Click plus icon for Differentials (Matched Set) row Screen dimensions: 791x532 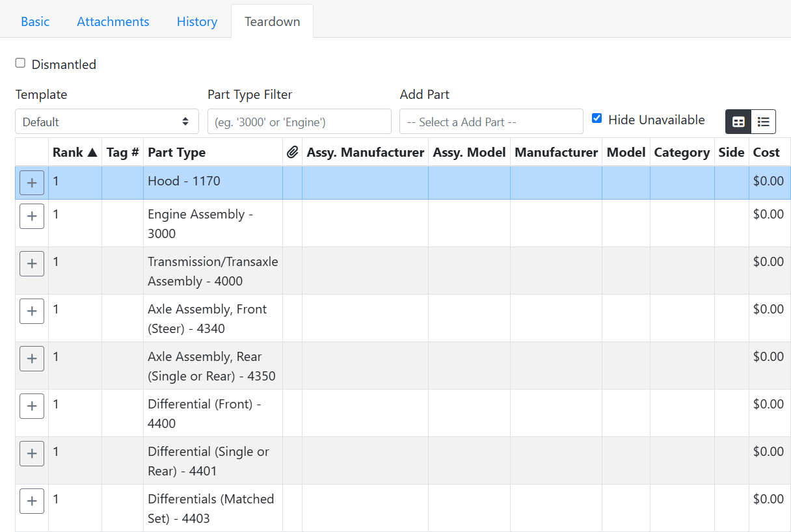[32, 501]
